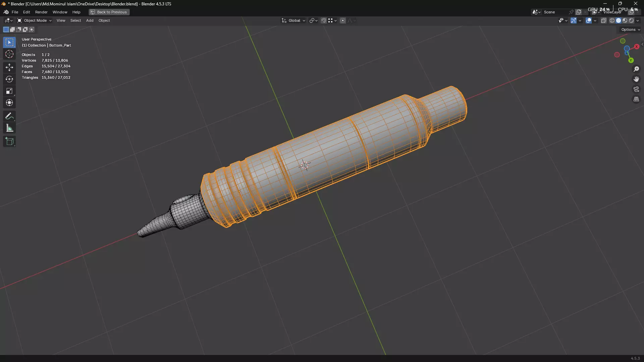This screenshot has width=644, height=362.
Task: Click the 4.5.3 version in status bar
Action: point(635,358)
